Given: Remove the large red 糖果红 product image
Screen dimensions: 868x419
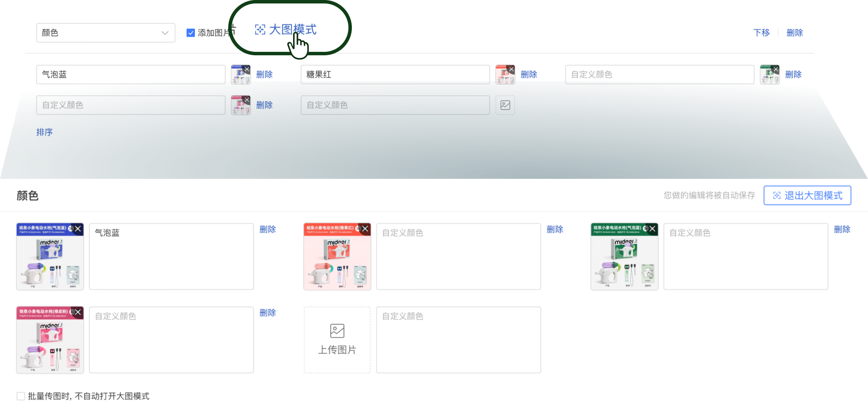Looking at the screenshot, I should point(365,229).
